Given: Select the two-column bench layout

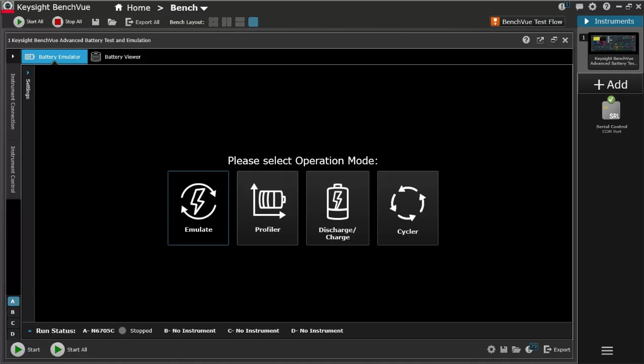Looking at the screenshot, I should click(227, 22).
